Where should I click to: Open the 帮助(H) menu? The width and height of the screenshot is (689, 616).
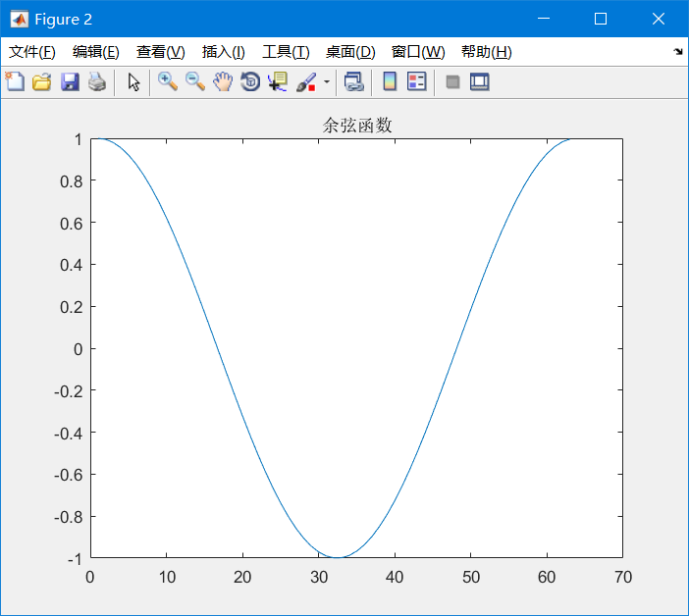pos(487,52)
